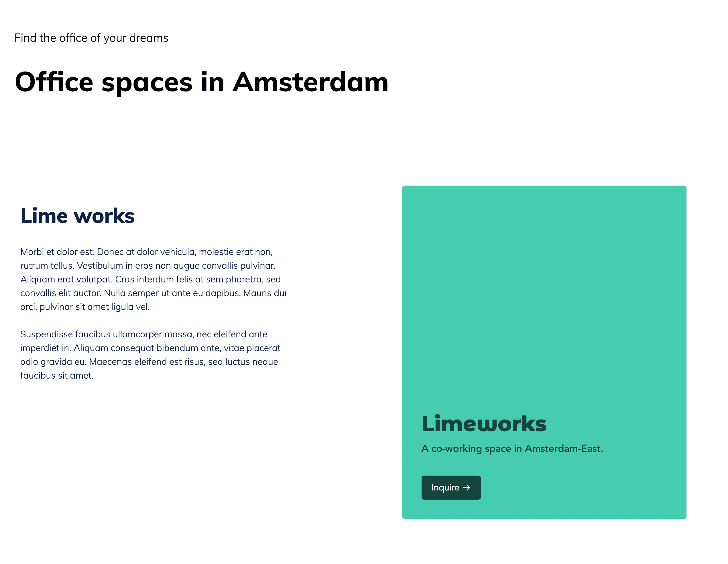The width and height of the screenshot is (728, 564).
Task: Click the Limeworks heading on the card
Action: tap(485, 424)
